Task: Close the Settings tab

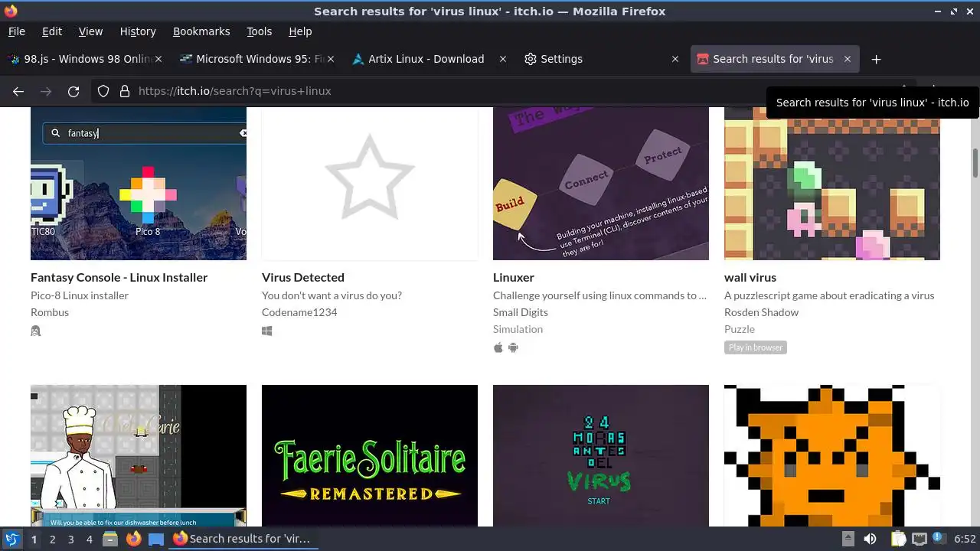Action: (x=675, y=59)
